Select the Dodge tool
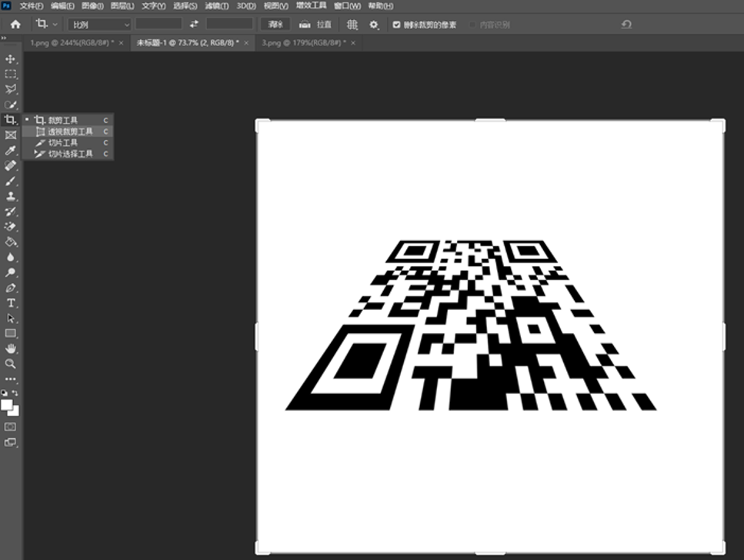 click(x=11, y=272)
